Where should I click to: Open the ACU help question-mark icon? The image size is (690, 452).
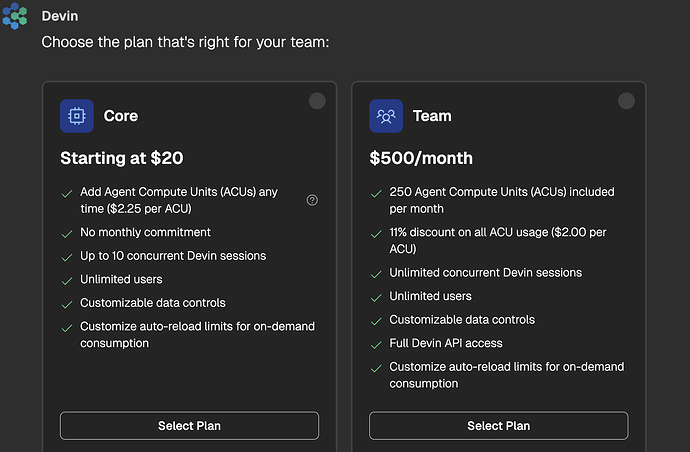tap(312, 200)
